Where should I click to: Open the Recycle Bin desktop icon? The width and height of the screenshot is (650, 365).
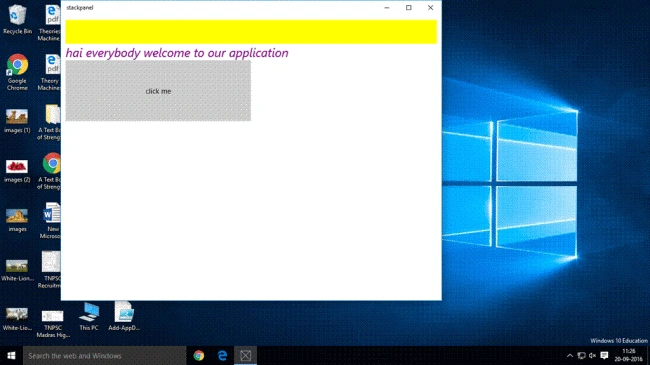click(17, 19)
